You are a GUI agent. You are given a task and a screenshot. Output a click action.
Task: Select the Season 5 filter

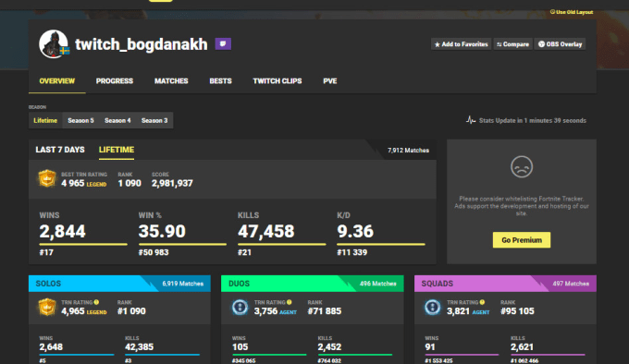[80, 120]
